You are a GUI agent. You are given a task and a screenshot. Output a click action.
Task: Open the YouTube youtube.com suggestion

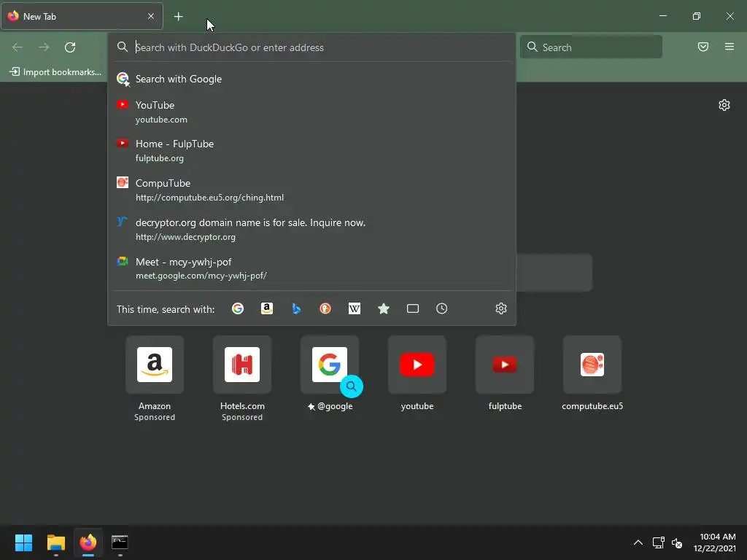312,112
